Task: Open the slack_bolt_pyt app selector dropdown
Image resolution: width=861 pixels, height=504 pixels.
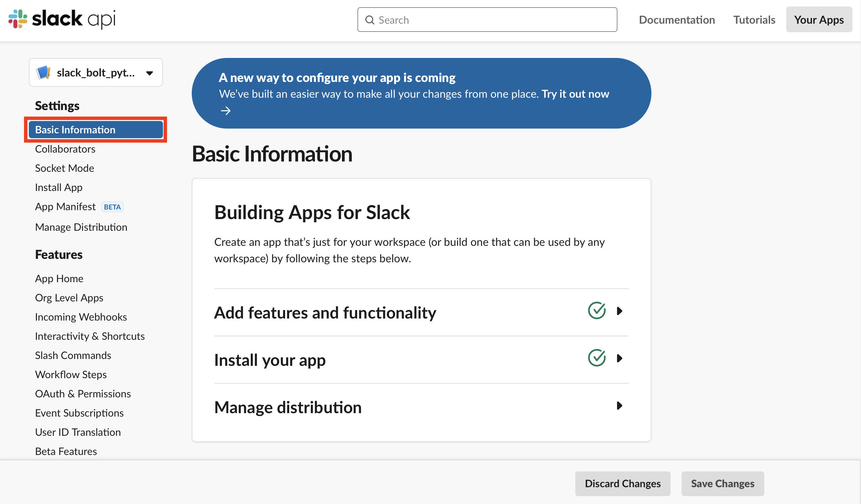Action: [x=96, y=72]
